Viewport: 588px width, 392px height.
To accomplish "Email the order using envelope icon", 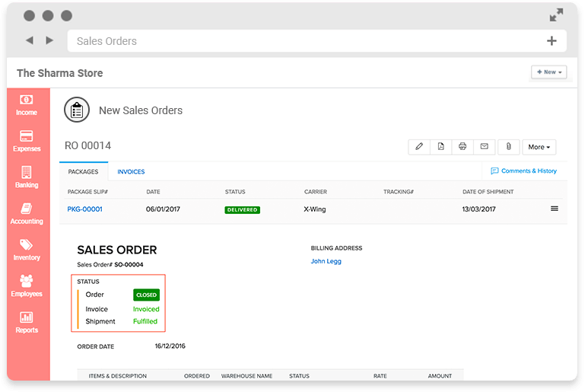I will tap(484, 147).
